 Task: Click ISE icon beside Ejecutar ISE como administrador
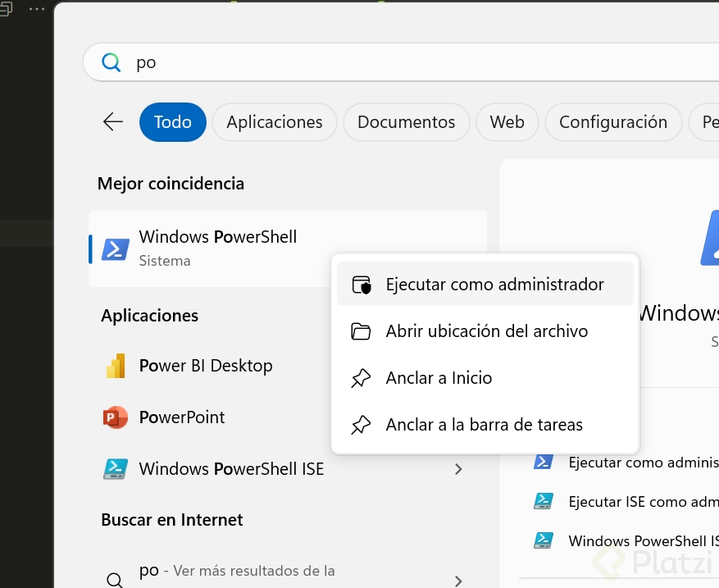(544, 501)
